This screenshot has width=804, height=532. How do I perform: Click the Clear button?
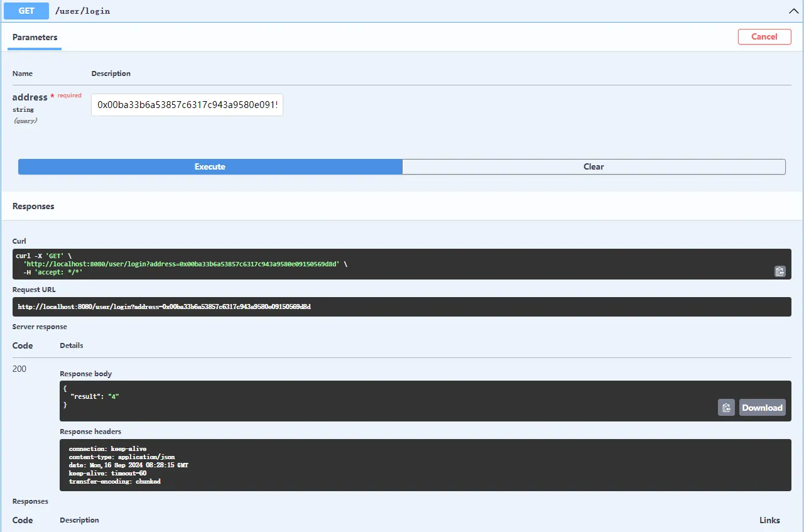click(x=594, y=166)
